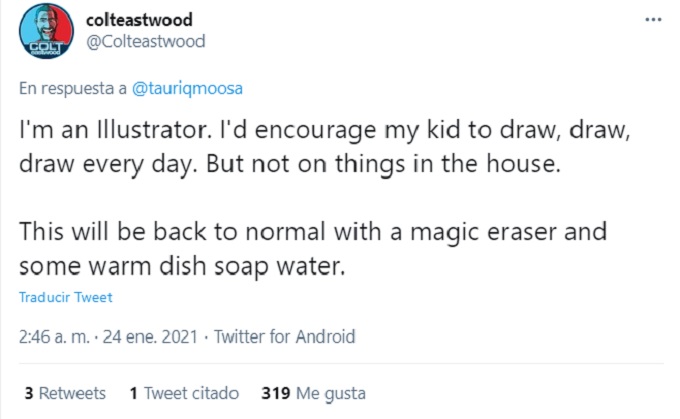
Task: Click the 319 likes count number
Action: [275, 393]
